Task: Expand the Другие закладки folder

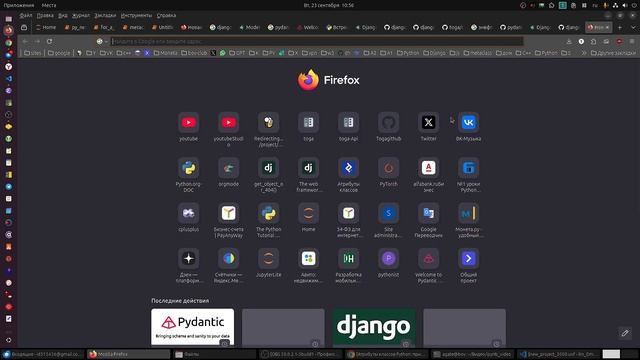Action: point(613,53)
